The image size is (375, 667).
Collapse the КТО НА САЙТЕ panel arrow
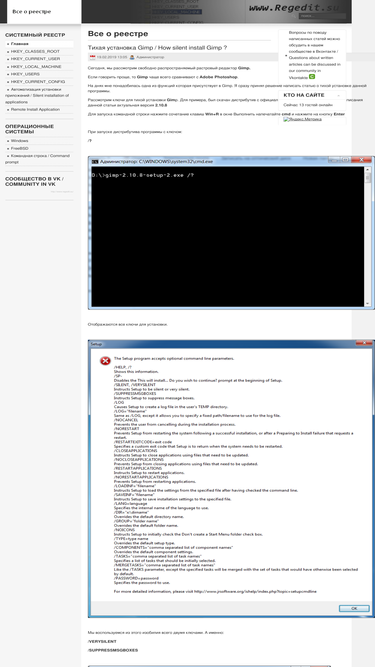point(338,95)
